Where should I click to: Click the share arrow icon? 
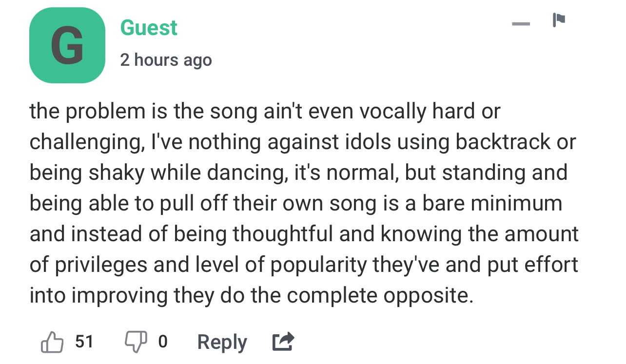(x=283, y=342)
